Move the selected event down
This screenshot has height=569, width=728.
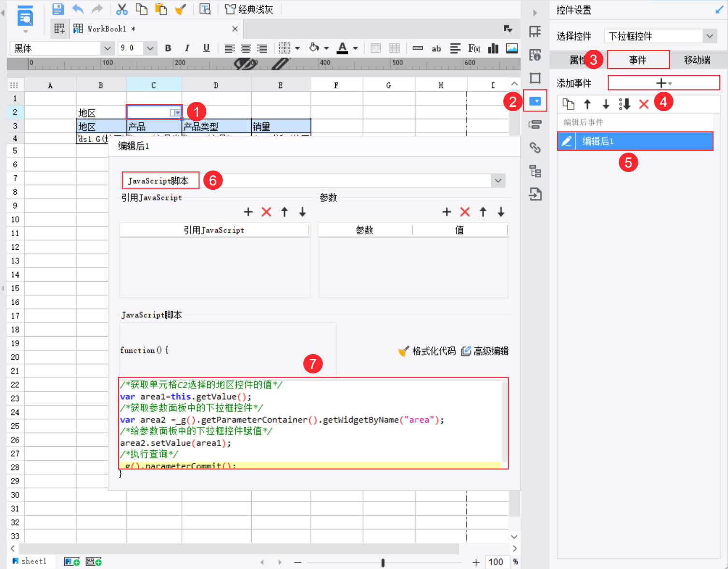click(606, 104)
